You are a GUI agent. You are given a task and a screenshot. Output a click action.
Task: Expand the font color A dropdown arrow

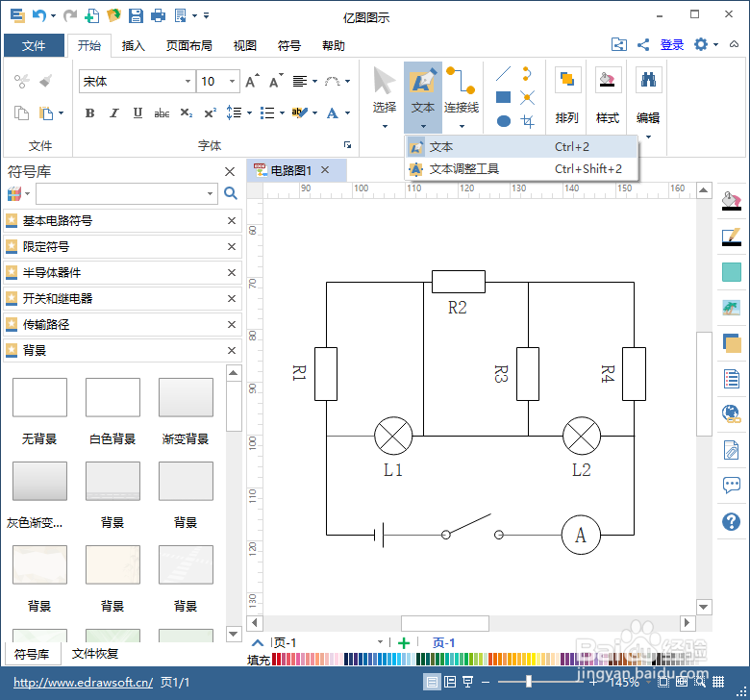pyautogui.click(x=348, y=113)
